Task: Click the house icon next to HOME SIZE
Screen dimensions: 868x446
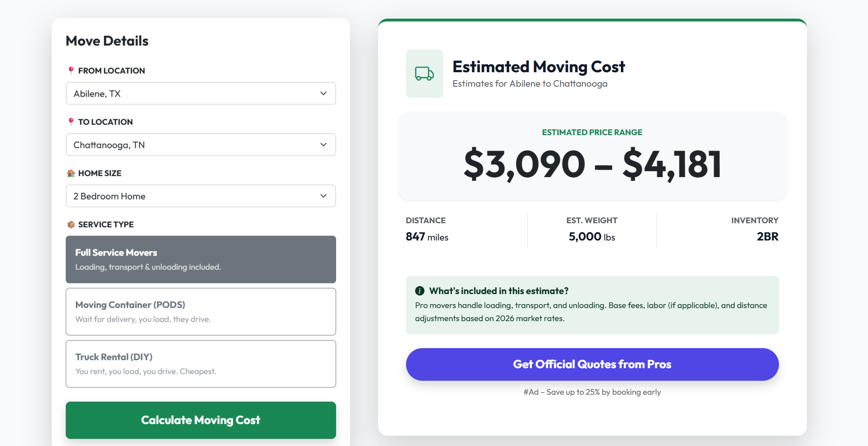Action: [x=71, y=172]
